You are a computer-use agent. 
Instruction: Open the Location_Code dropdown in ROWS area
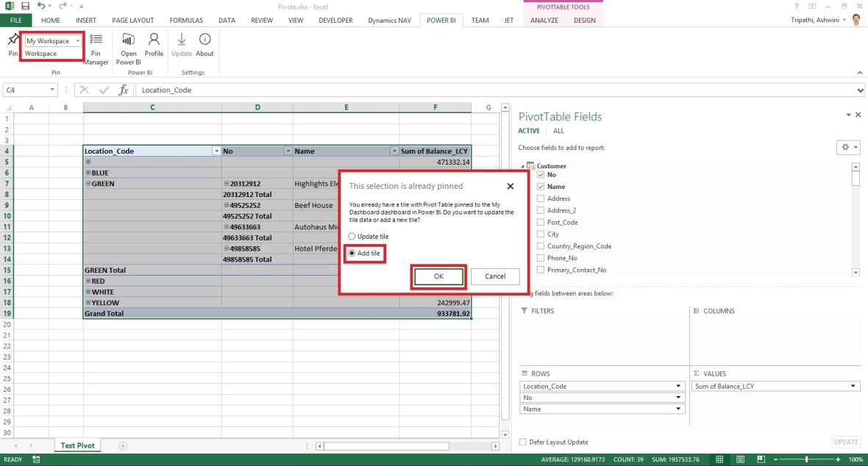[677, 385]
